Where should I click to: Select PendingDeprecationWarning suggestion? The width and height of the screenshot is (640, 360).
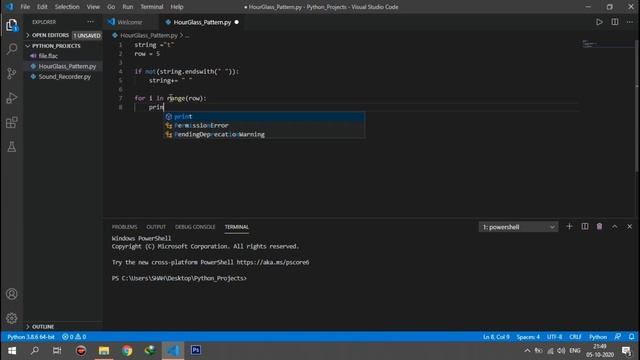click(264, 135)
